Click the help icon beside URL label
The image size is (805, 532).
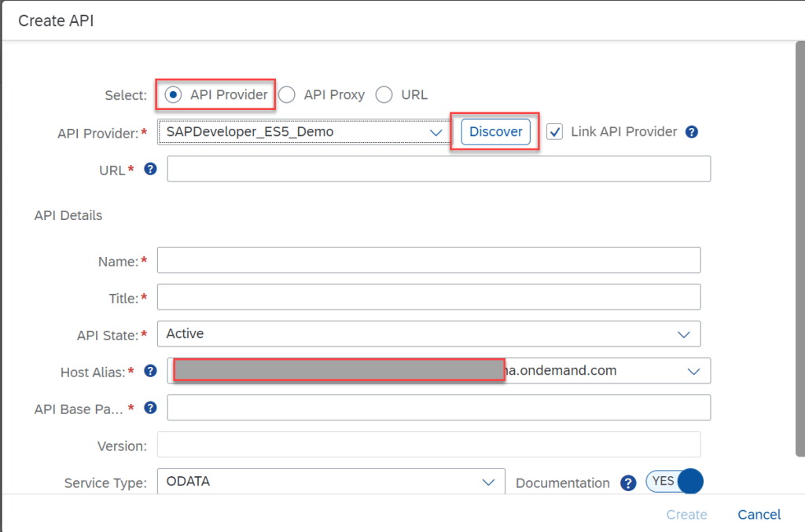(150, 169)
